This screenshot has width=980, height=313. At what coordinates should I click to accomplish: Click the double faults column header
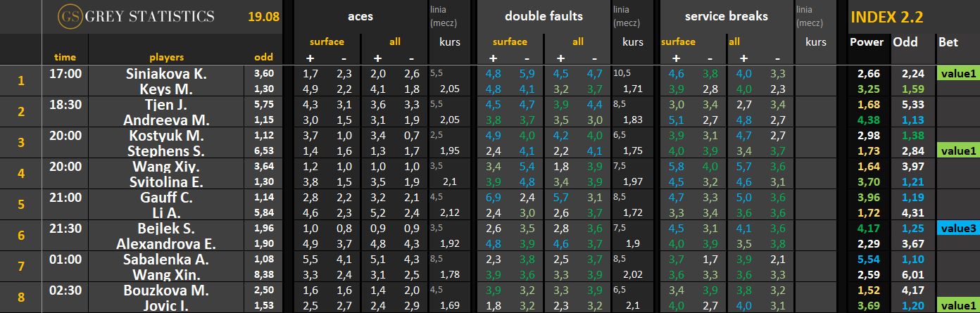(542, 16)
